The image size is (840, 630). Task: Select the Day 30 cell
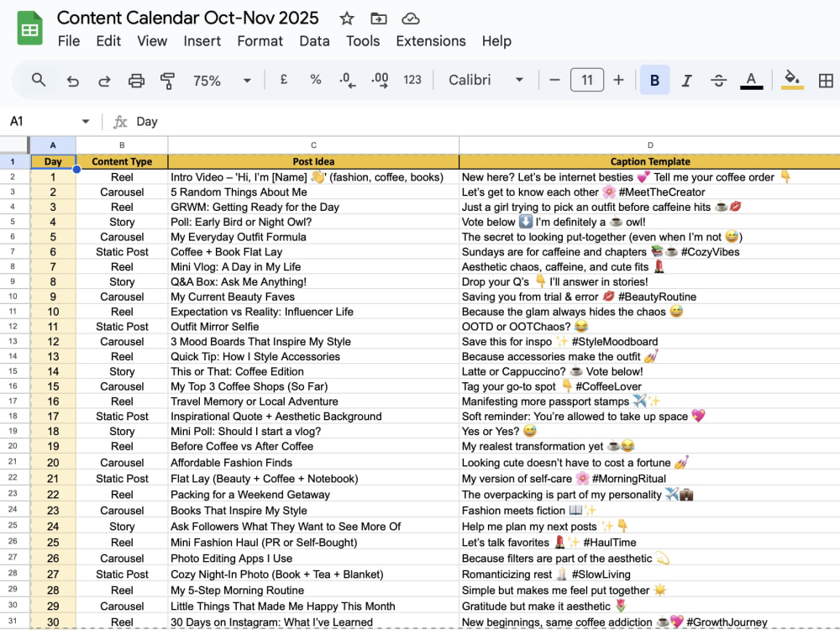pos(53,622)
